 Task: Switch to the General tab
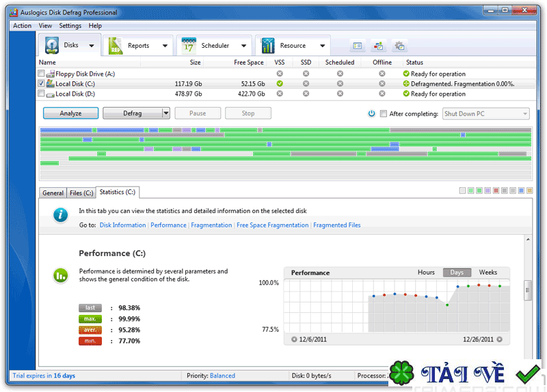53,193
